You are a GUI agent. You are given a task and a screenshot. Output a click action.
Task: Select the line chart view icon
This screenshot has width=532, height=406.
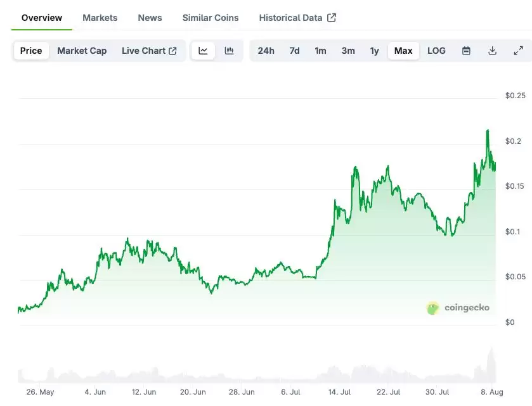(203, 51)
